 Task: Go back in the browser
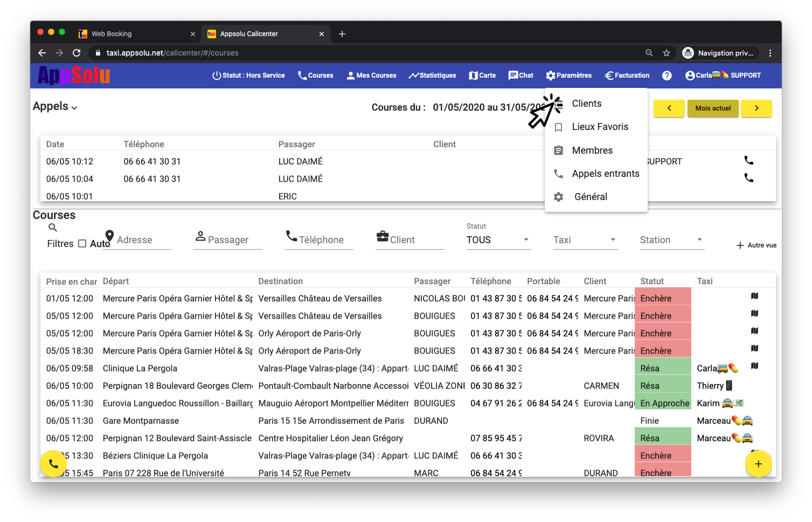[42, 53]
